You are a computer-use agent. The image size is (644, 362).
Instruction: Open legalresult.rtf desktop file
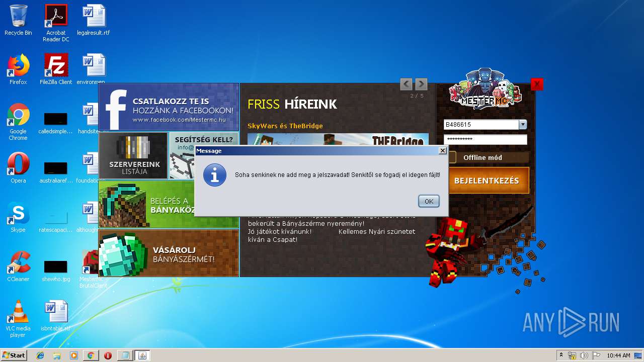(94, 20)
